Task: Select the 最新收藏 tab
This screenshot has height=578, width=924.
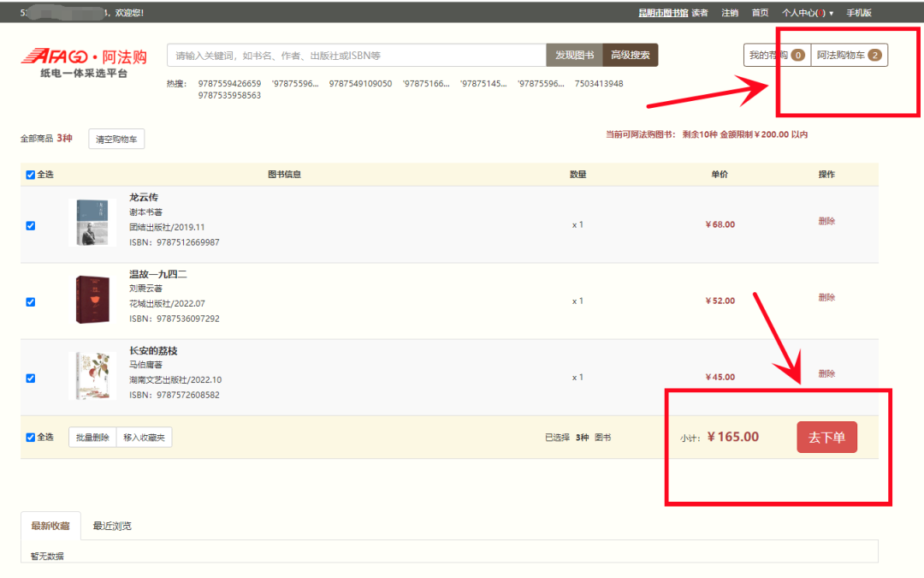Action: pyautogui.click(x=50, y=526)
